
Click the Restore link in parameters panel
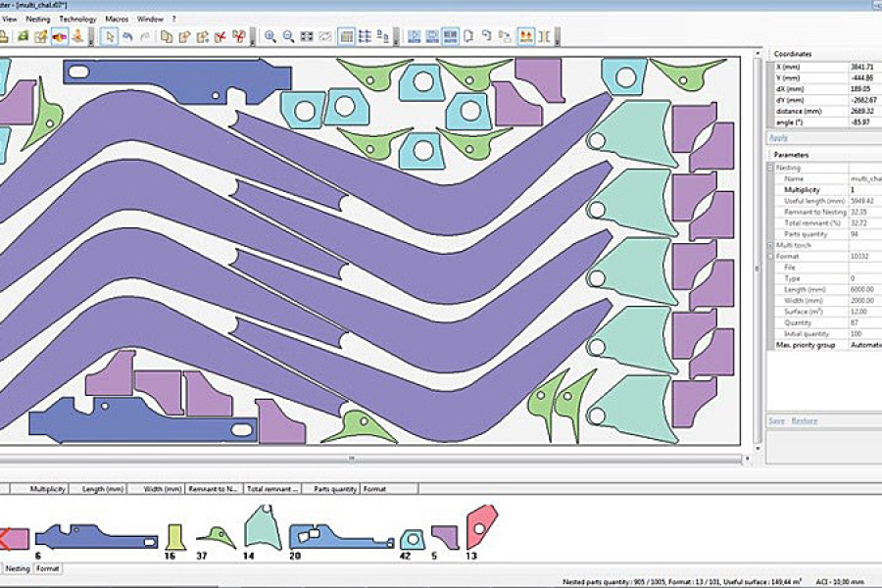(805, 420)
